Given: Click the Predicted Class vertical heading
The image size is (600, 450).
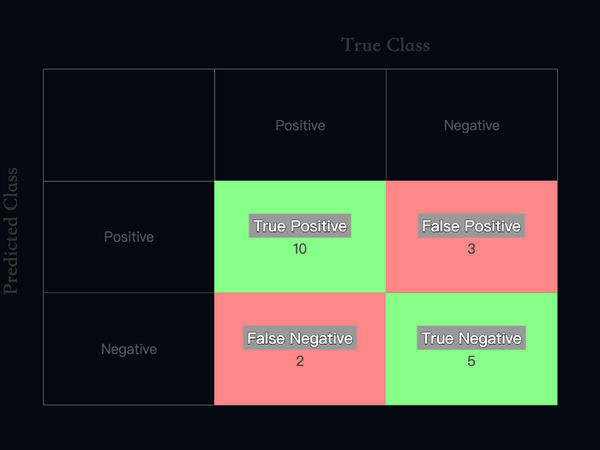Looking at the screenshot, I should pos(11,231).
